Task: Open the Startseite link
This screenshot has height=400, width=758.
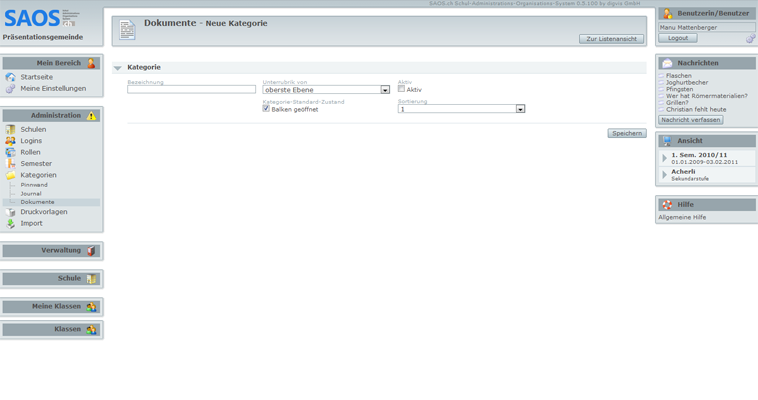Action: pos(37,77)
